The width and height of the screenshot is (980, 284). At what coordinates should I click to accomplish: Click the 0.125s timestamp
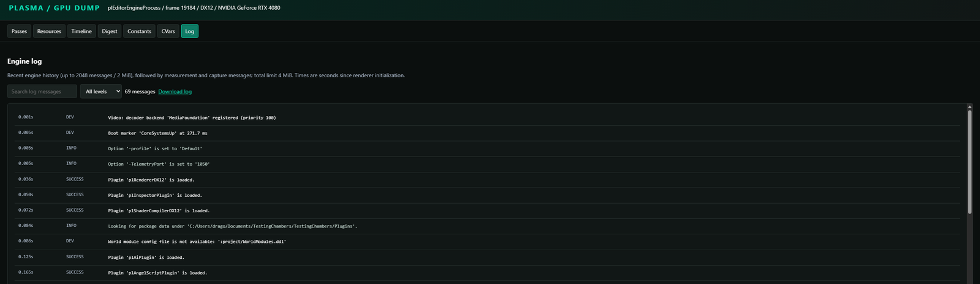coord(26,256)
